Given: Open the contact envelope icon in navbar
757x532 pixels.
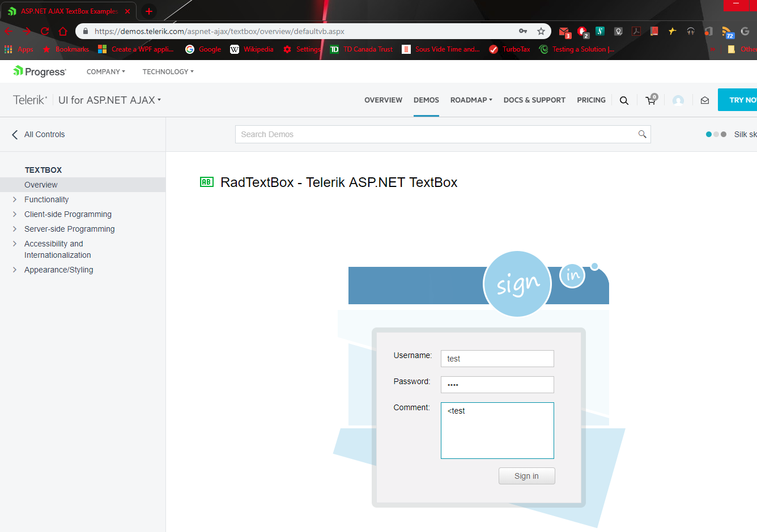Looking at the screenshot, I should [x=705, y=100].
